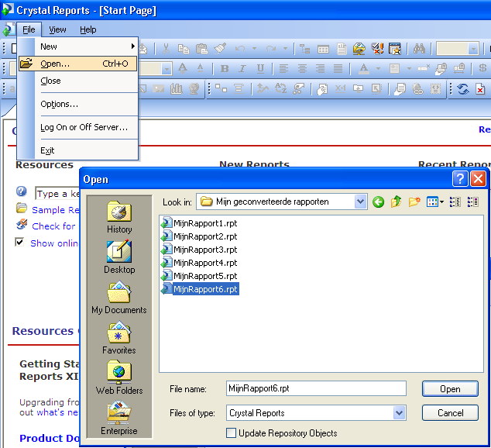Click the Record Sort Expert A-Z icon
This screenshot has height=448, width=491.
click(x=280, y=89)
